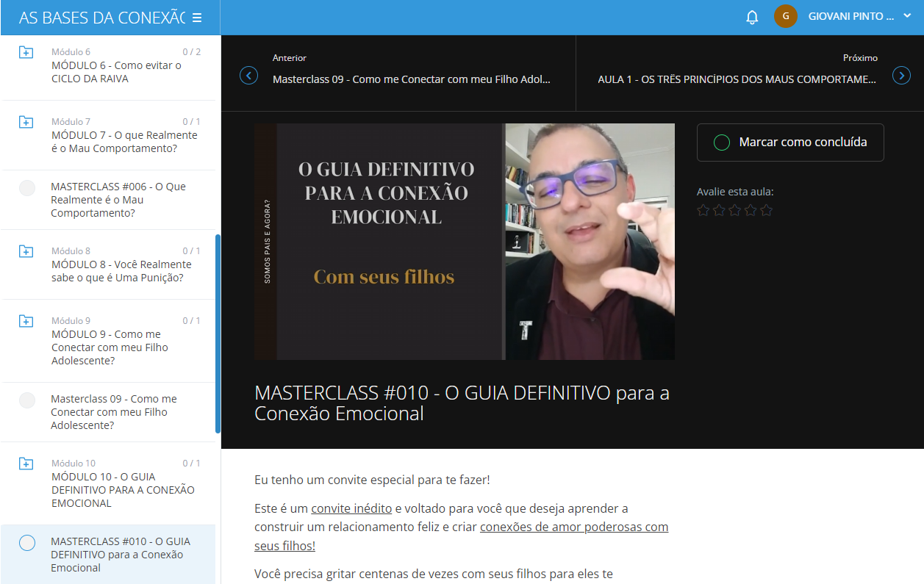924x584 pixels.
Task: Toggle the hamburger menu in the header
Action: click(197, 18)
